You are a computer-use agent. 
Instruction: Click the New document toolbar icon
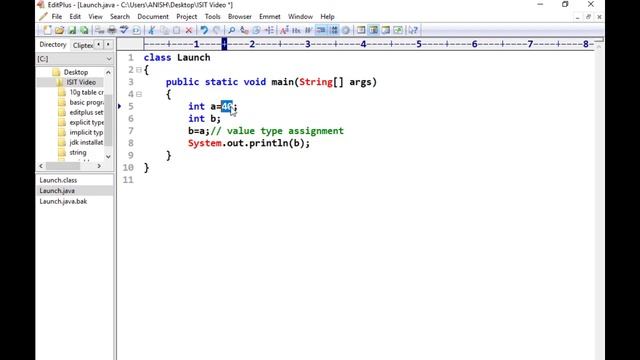(47, 30)
